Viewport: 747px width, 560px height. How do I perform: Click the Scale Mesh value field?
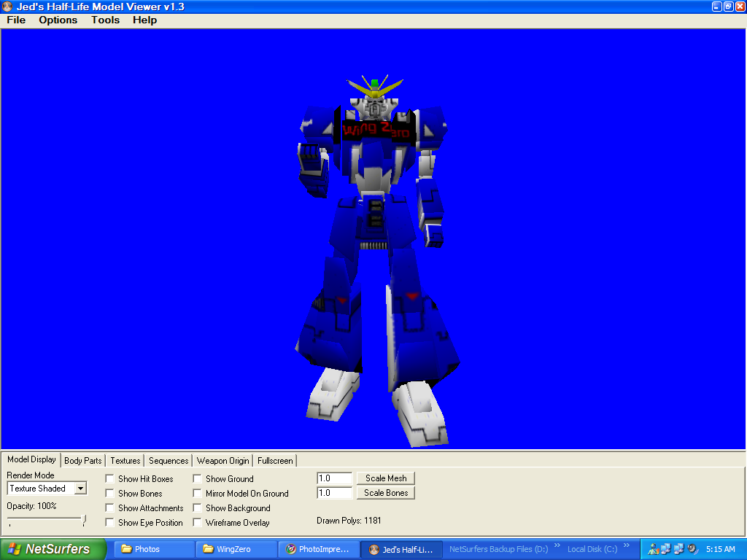pyautogui.click(x=334, y=478)
